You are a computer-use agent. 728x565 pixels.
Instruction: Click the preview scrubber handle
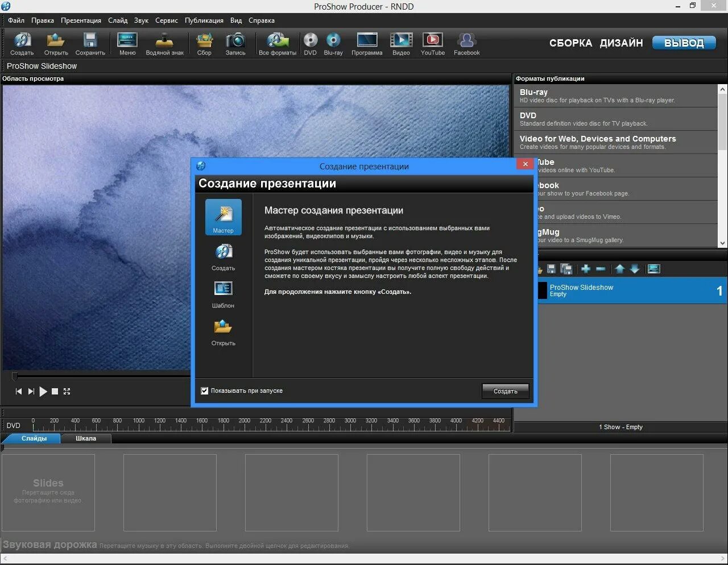coord(15,376)
